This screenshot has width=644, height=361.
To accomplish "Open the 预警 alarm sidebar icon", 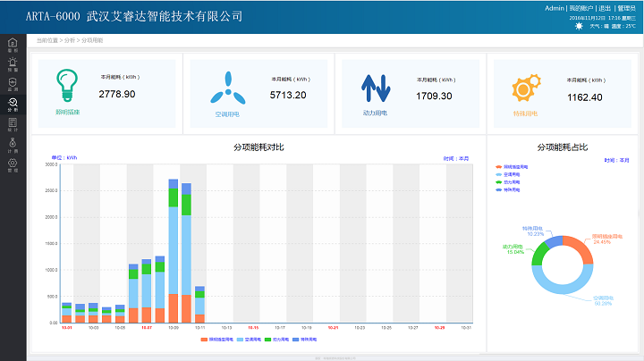I will coord(13,63).
